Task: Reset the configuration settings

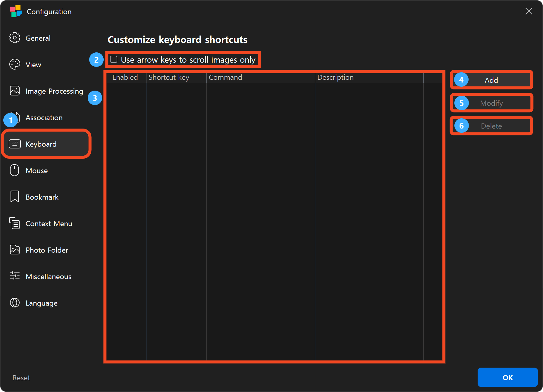Action: click(21, 378)
